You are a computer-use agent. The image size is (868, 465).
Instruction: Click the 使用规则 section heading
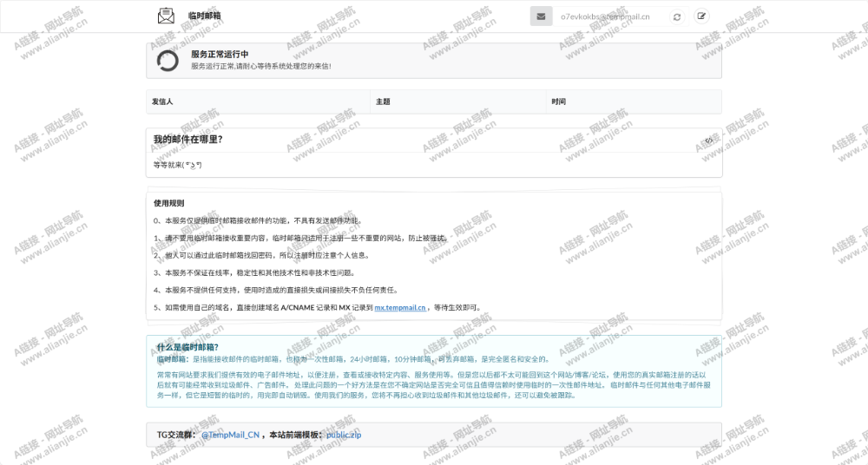(168, 203)
